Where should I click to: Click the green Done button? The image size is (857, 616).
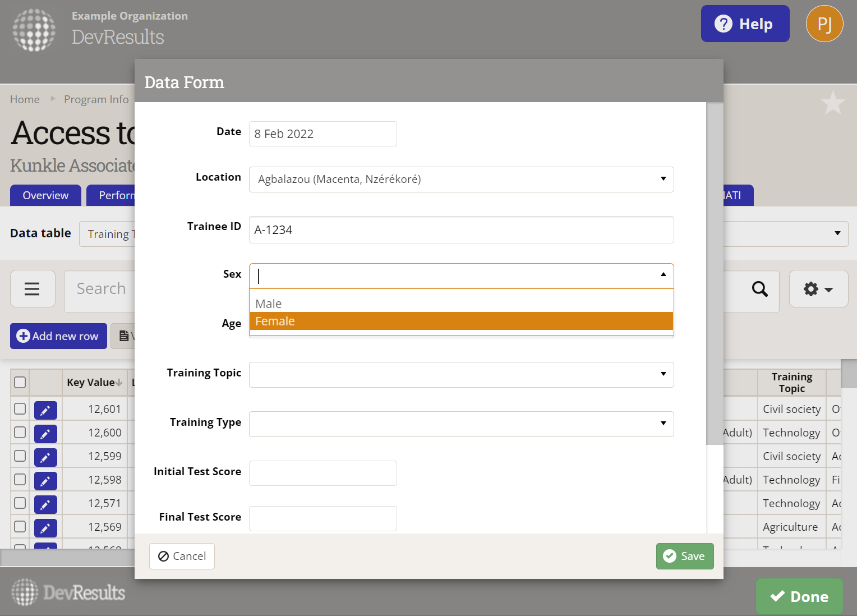point(799,596)
